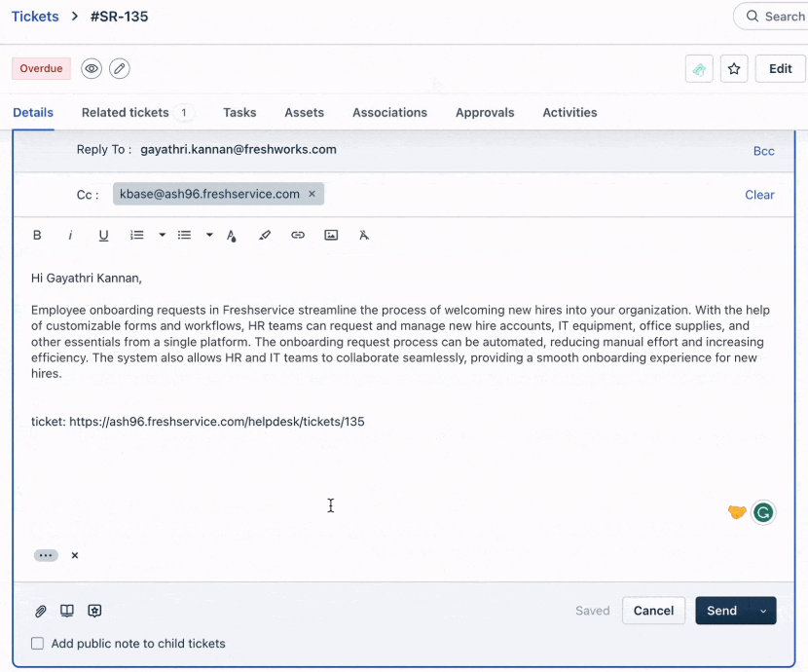Cancel the reply
Viewport: 808px width, 672px height.
[653, 611]
